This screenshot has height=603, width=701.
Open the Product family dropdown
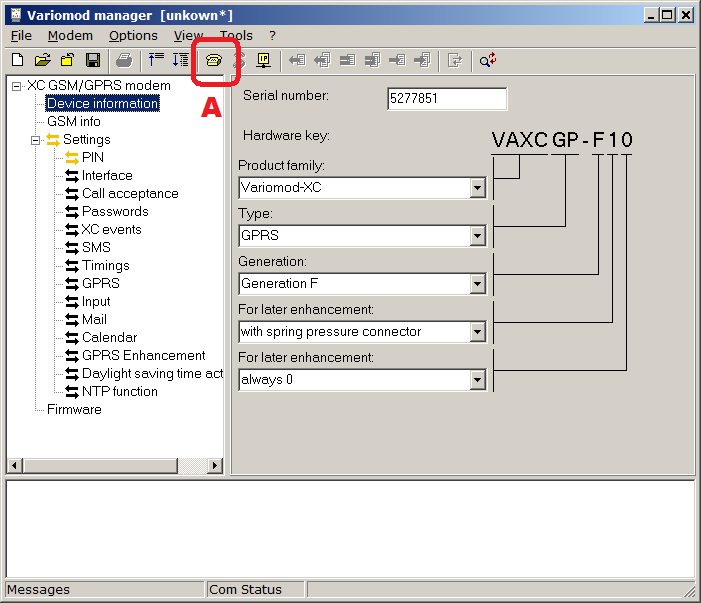(477, 188)
